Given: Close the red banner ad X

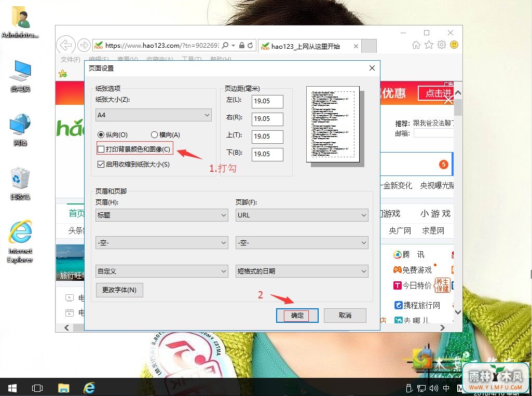Looking at the screenshot, I should [x=448, y=99].
